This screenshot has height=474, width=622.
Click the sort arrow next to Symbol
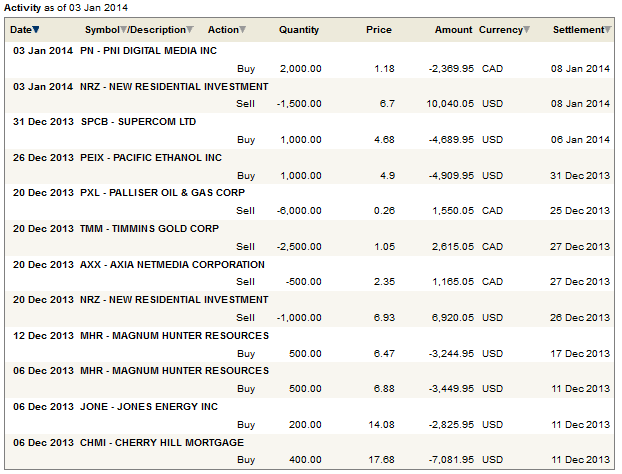click(x=124, y=30)
